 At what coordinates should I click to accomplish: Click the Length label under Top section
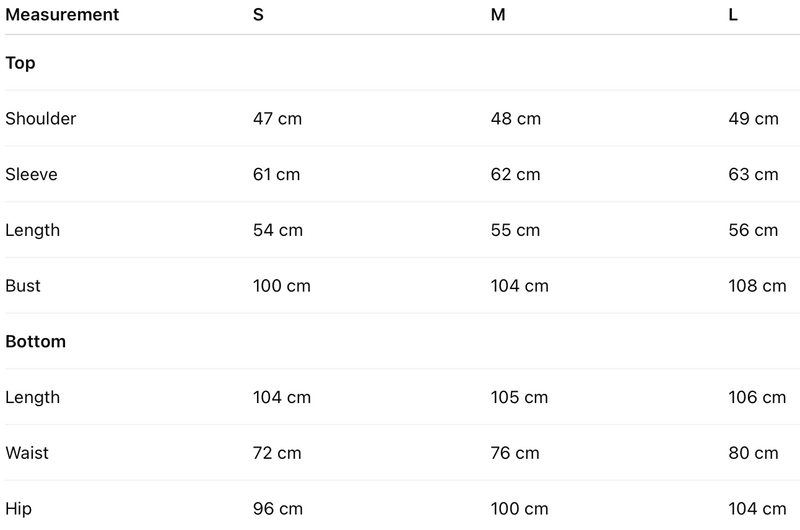(32, 230)
